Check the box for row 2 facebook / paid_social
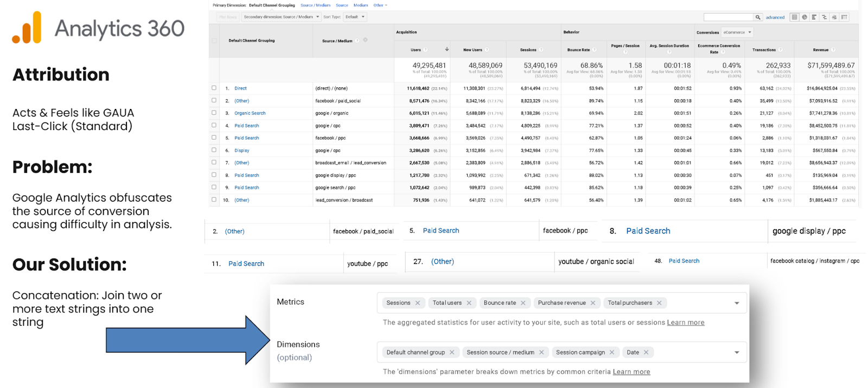The width and height of the screenshot is (868, 388). tap(214, 100)
